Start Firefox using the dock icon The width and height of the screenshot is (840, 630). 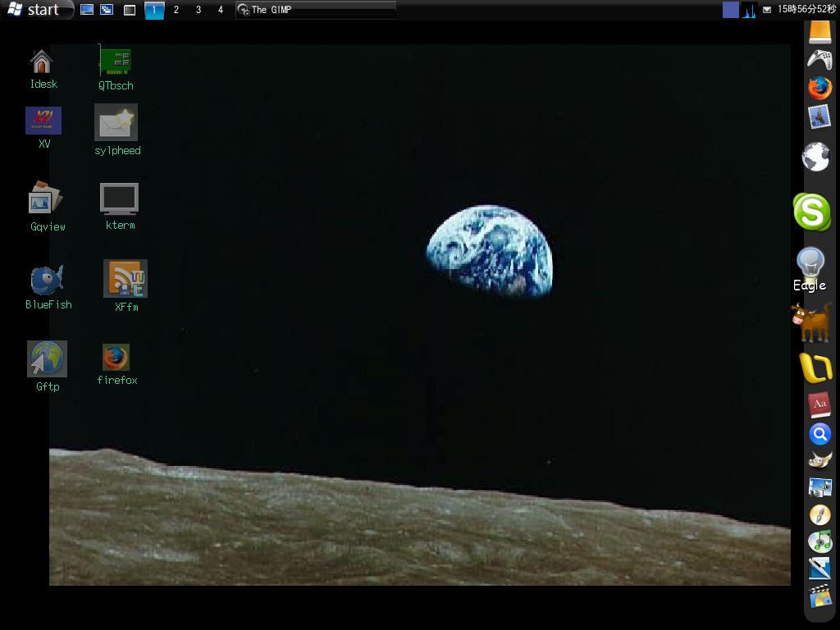pyautogui.click(x=818, y=88)
